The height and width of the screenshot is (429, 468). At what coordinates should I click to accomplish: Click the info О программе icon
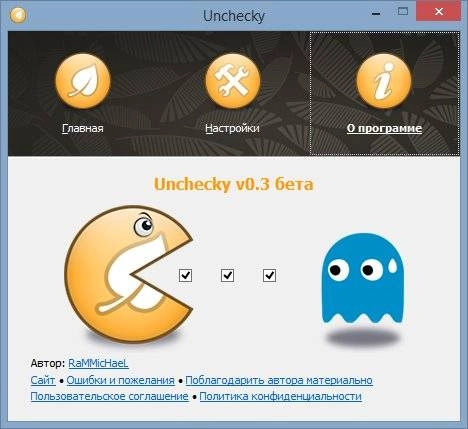tap(384, 81)
